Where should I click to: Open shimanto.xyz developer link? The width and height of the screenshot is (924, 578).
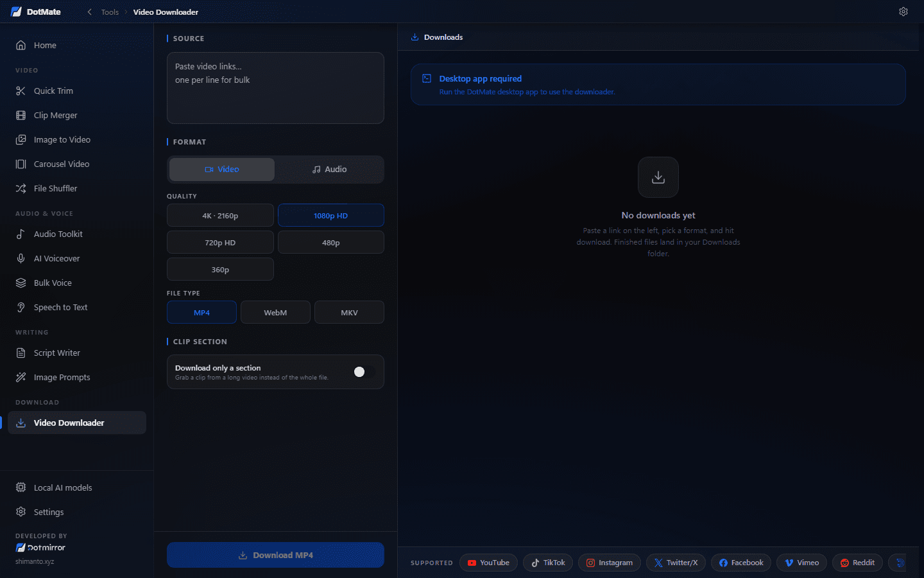click(x=35, y=561)
